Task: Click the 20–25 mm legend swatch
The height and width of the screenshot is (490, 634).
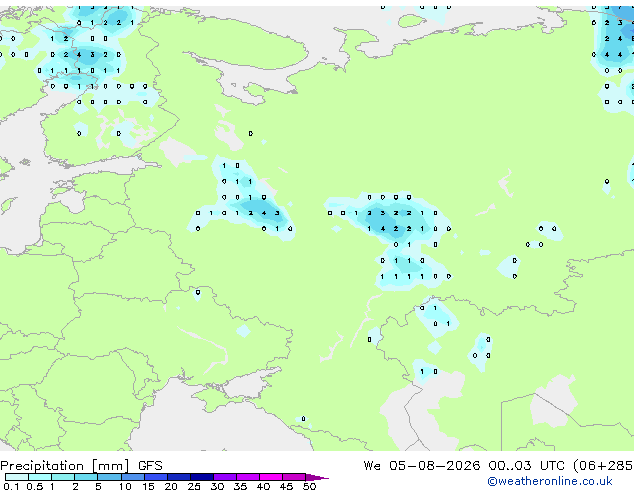Action: click(x=179, y=477)
